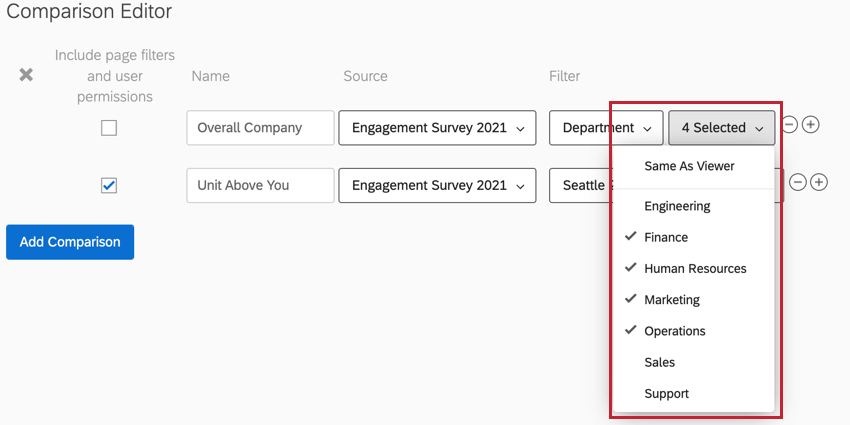This screenshot has width=850, height=425.
Task: Click the Overall Company name field
Action: click(260, 128)
